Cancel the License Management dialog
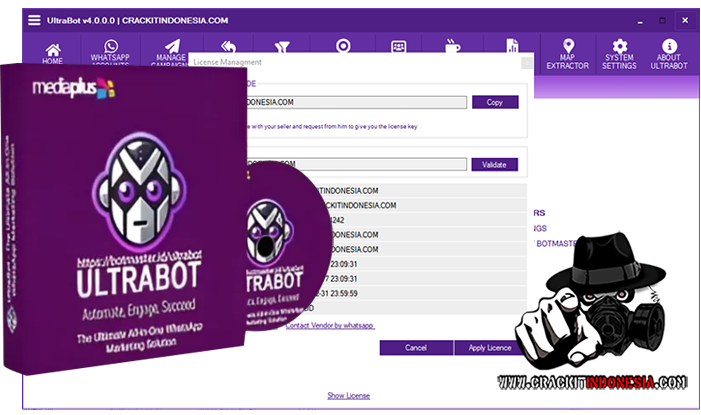This screenshot has height=415, width=701. (415, 347)
